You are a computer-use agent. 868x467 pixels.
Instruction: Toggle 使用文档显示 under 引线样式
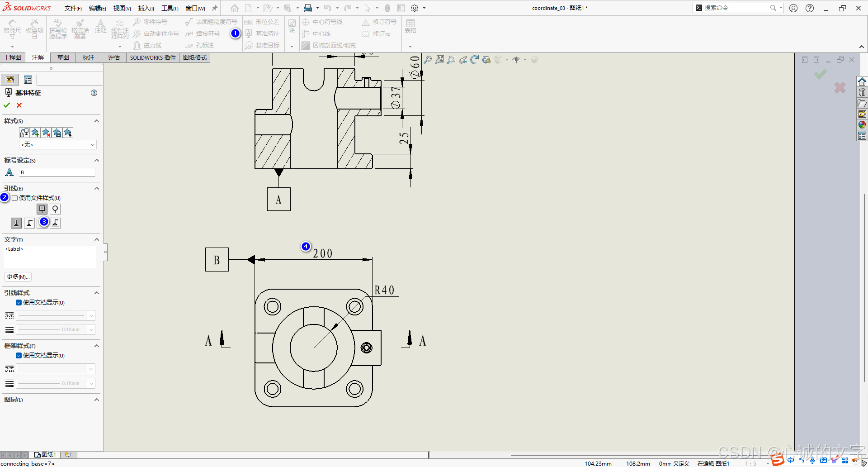(x=19, y=303)
